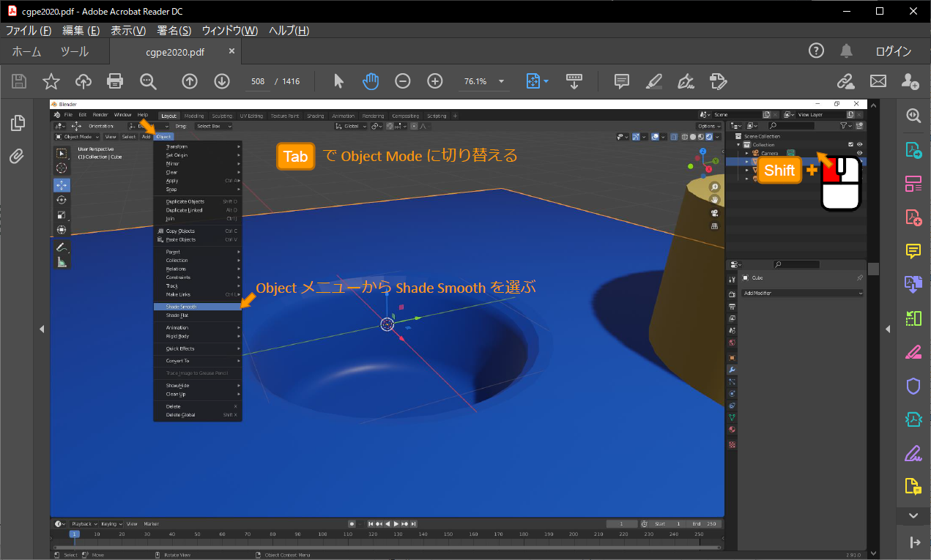Viewport: 931px width, 560px height.
Task: Open the Export PDF tool in right pane
Action: click(913, 150)
